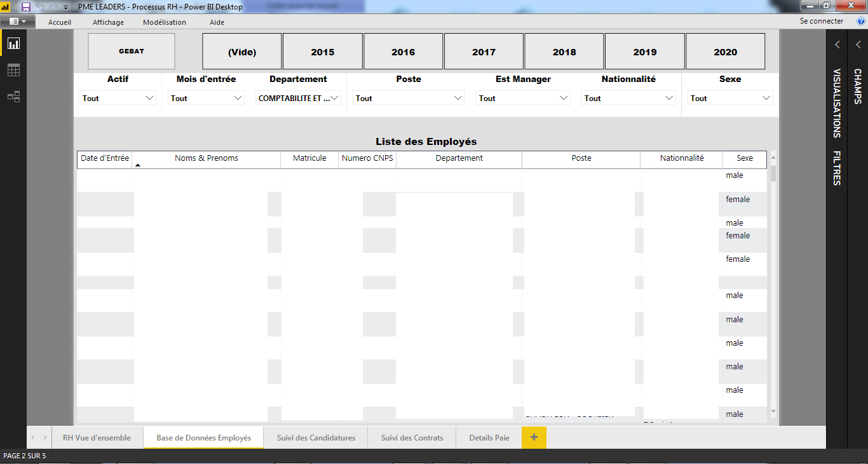This screenshot has height=464, width=868.
Task: Add a new page with plus icon
Action: click(534, 437)
